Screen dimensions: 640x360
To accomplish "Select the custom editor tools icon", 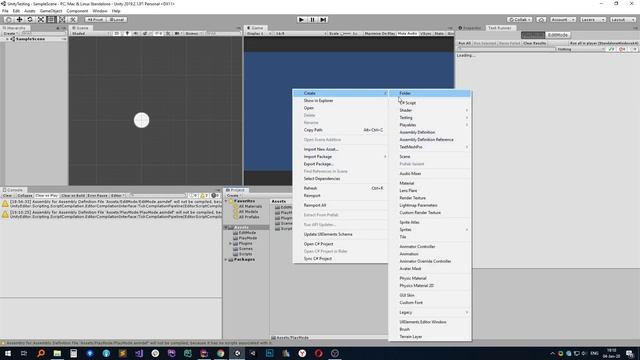I will click(73, 20).
